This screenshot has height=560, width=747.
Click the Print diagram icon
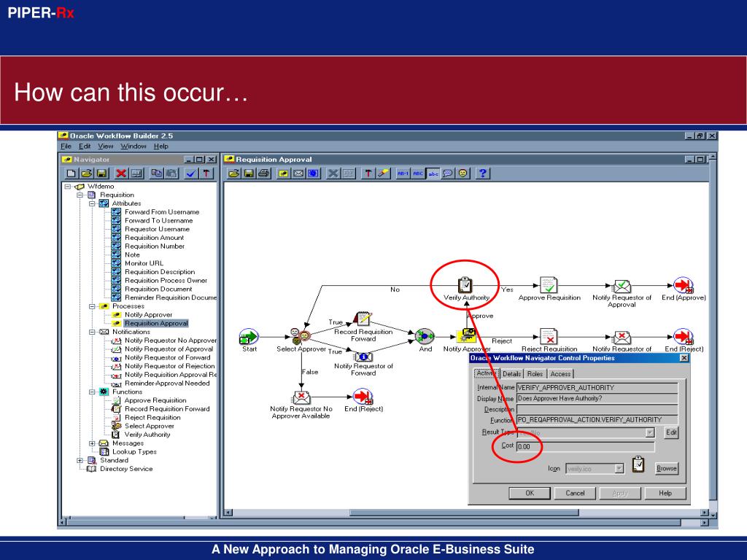click(x=264, y=174)
